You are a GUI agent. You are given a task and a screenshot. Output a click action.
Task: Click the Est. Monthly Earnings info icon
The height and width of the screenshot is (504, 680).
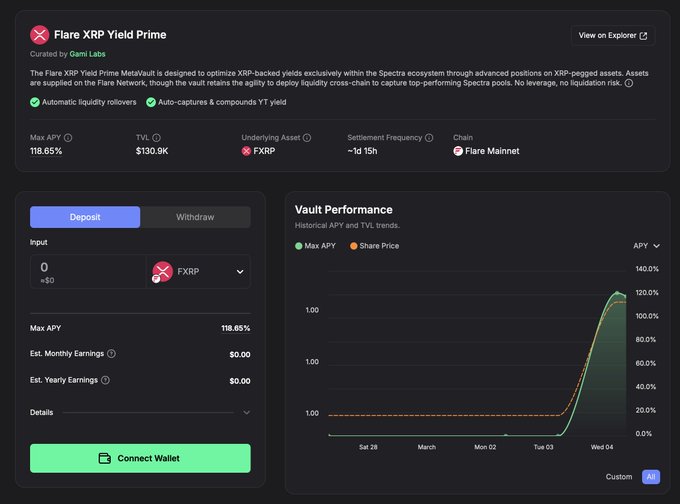point(111,354)
